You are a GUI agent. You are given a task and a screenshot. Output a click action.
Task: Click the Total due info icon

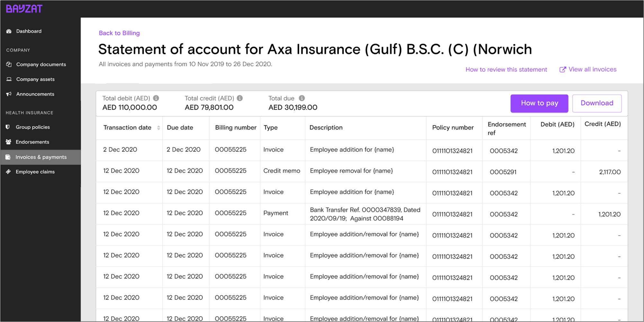point(302,98)
